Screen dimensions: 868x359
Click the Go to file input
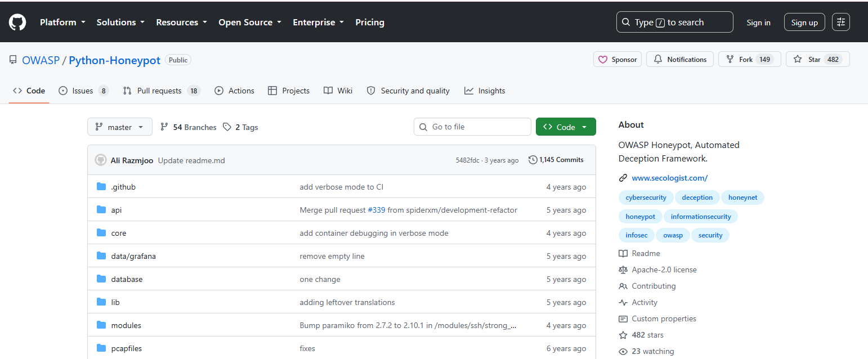coord(472,127)
